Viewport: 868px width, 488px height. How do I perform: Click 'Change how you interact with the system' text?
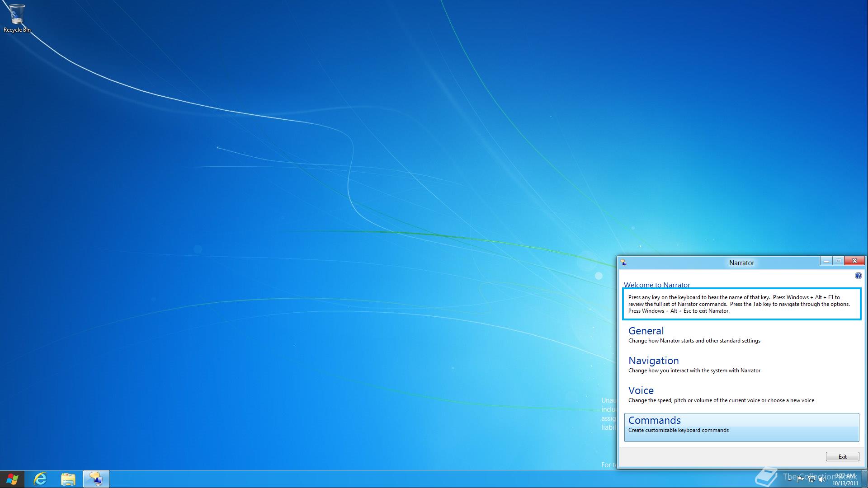click(694, 371)
